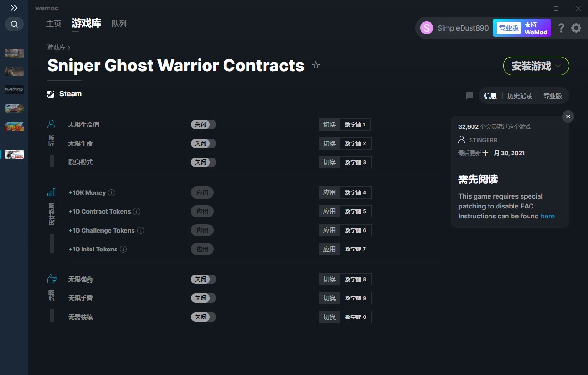This screenshot has height=375, width=588.
Task: Click info icon beside +10K Money
Action: coord(112,192)
